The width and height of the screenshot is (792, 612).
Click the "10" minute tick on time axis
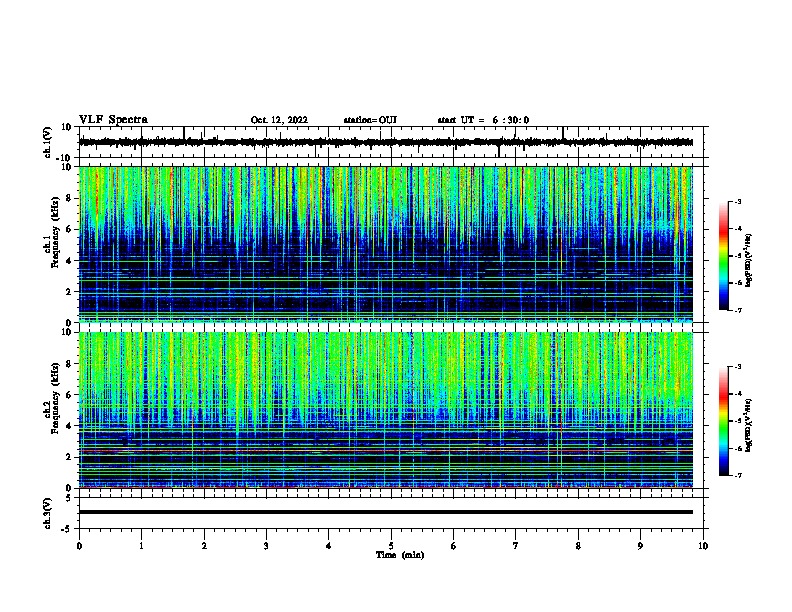(703, 546)
